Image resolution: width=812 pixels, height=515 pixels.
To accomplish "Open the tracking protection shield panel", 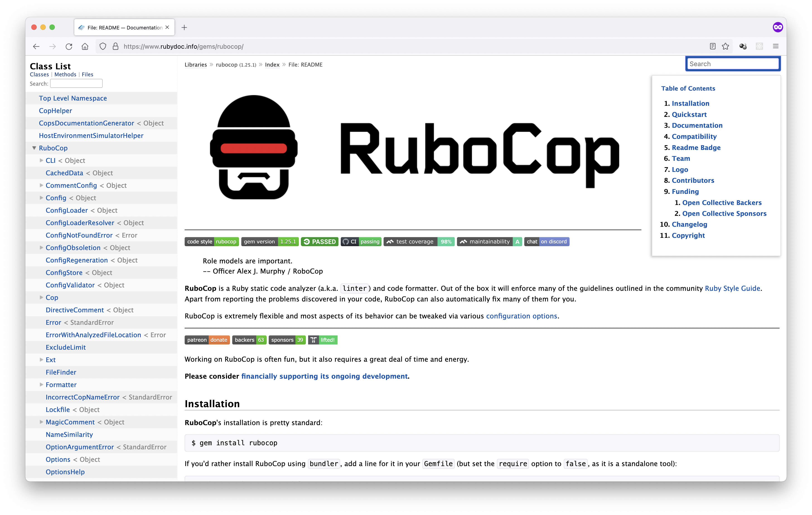I will (103, 46).
